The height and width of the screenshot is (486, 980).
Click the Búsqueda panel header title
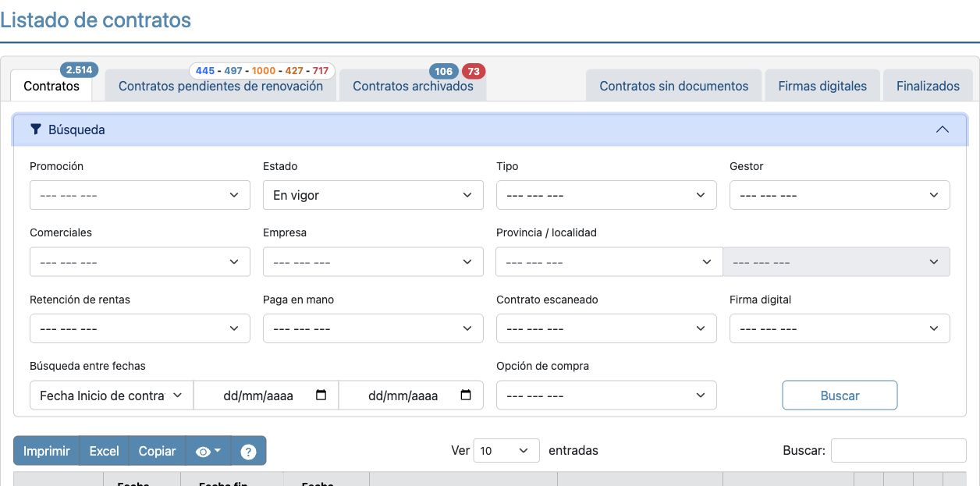point(76,129)
